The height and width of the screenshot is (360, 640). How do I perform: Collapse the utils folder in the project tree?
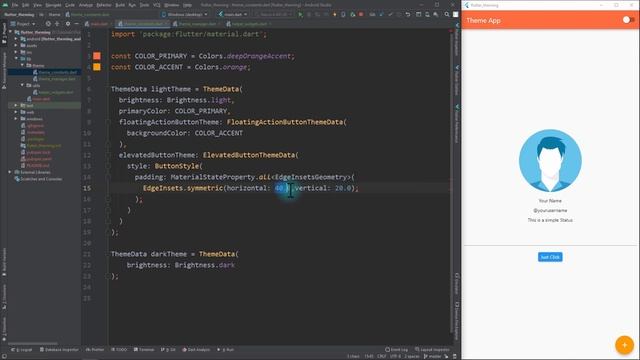point(22,85)
